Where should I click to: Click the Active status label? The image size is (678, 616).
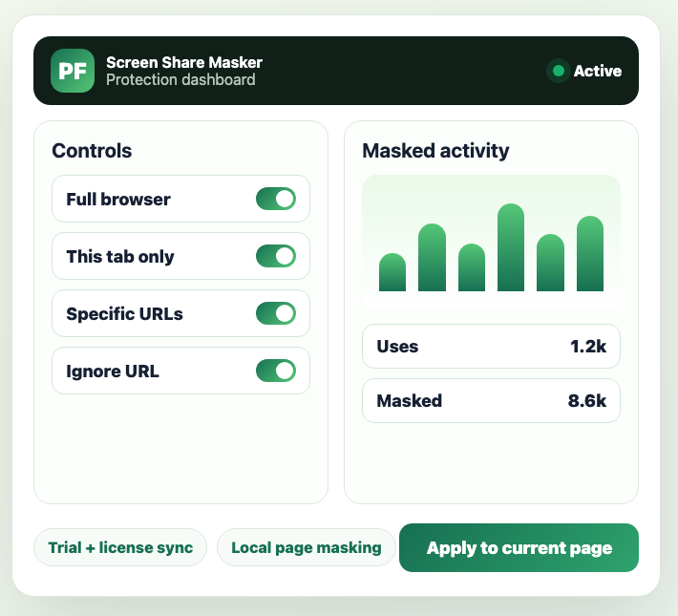tap(598, 71)
